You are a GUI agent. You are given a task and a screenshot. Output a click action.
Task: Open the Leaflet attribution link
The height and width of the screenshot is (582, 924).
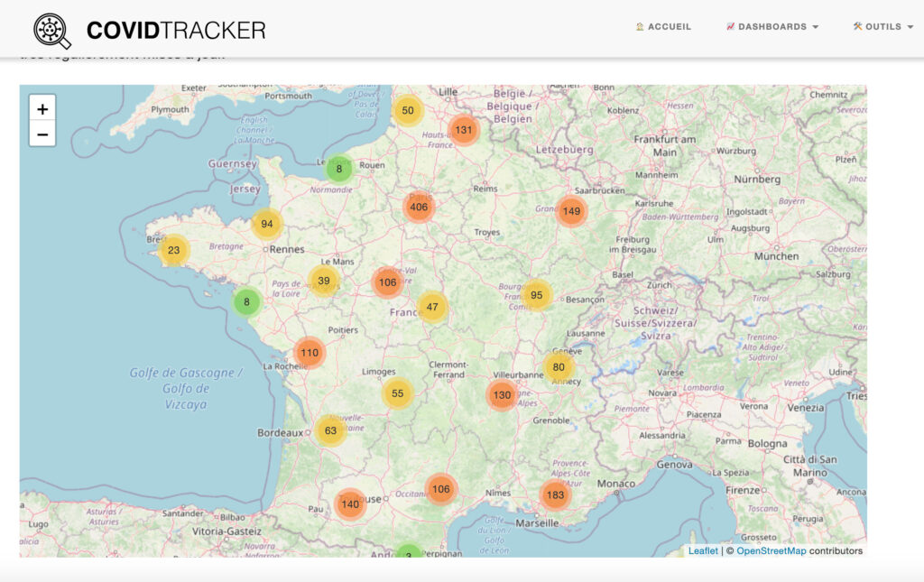[x=703, y=550]
